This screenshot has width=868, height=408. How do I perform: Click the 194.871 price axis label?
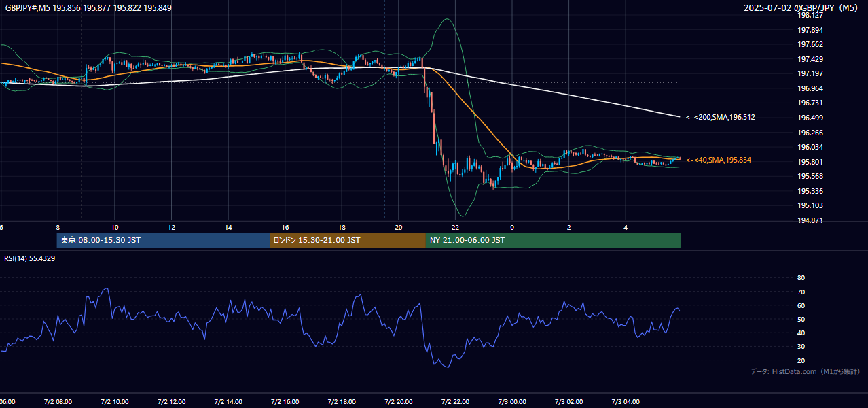pos(810,221)
